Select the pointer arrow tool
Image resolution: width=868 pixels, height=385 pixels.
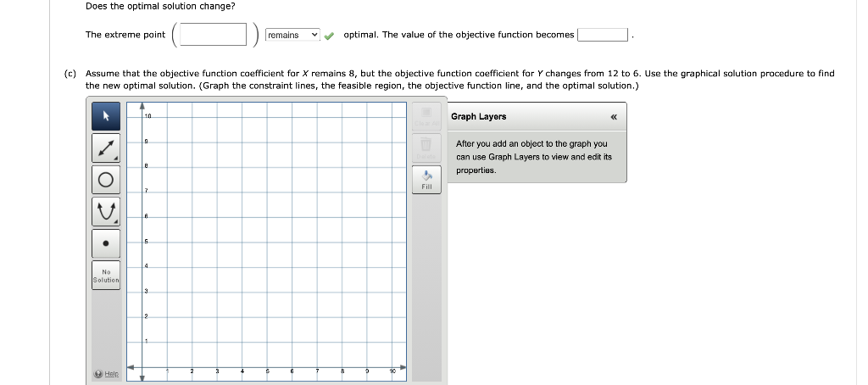pos(106,116)
